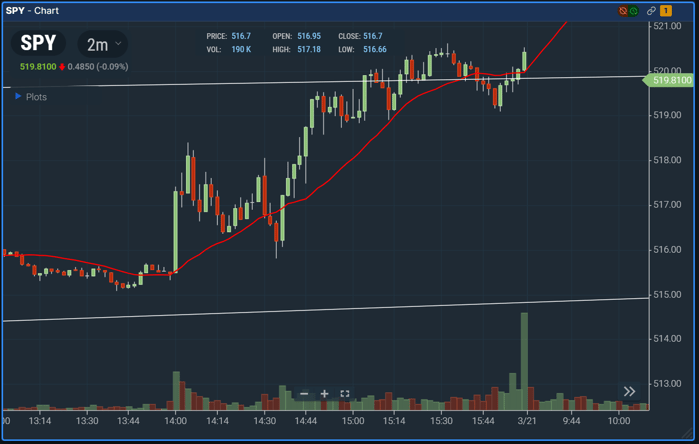Image resolution: width=699 pixels, height=444 pixels.
Task: Click the fit-to-screen expand icon
Action: click(345, 394)
